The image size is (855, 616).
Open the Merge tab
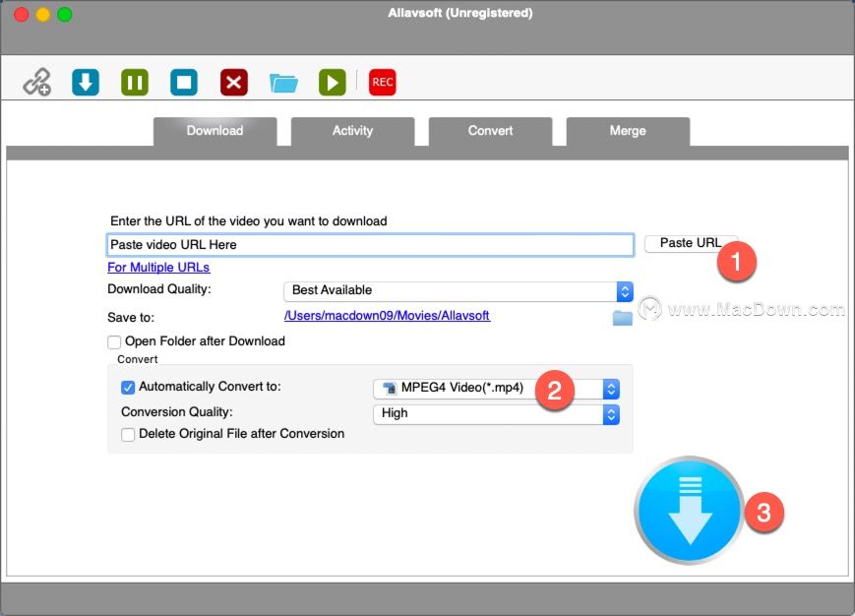[628, 131]
